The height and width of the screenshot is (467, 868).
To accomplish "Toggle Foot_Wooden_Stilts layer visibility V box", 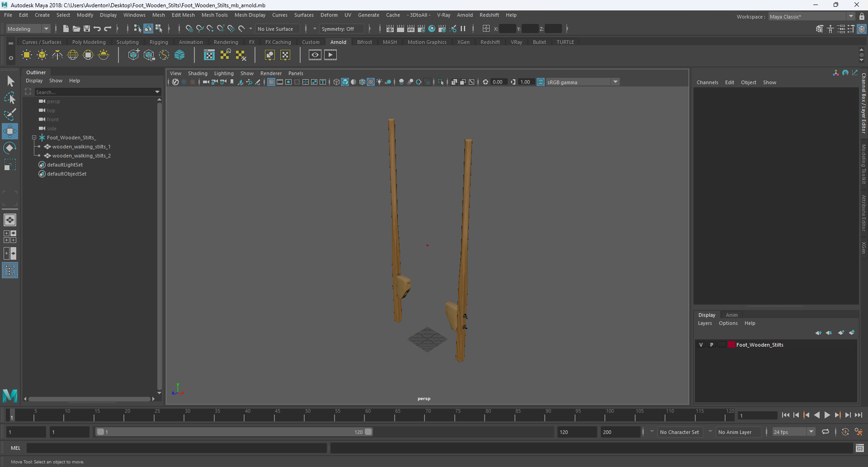I will [701, 345].
